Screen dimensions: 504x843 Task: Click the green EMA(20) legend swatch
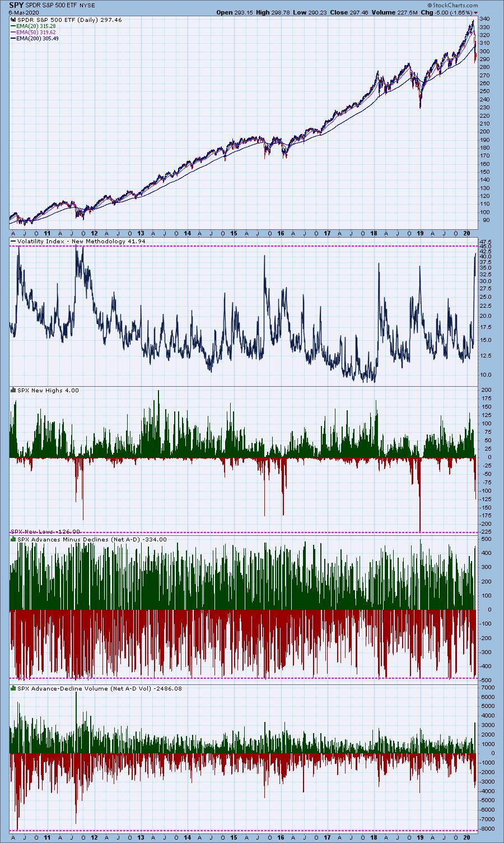tap(15, 26)
